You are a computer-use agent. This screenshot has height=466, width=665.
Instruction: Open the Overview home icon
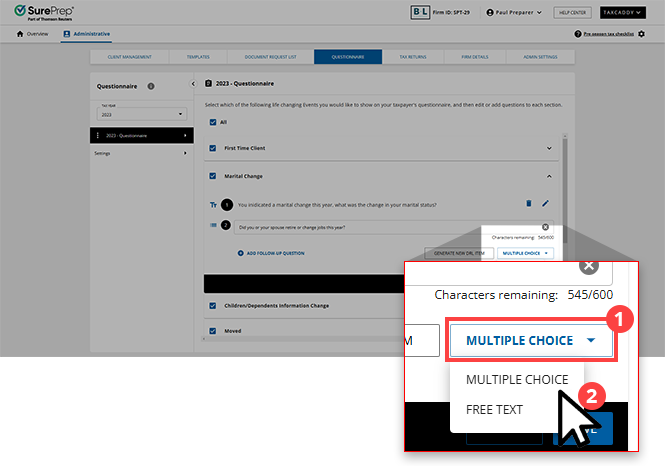tap(20, 34)
